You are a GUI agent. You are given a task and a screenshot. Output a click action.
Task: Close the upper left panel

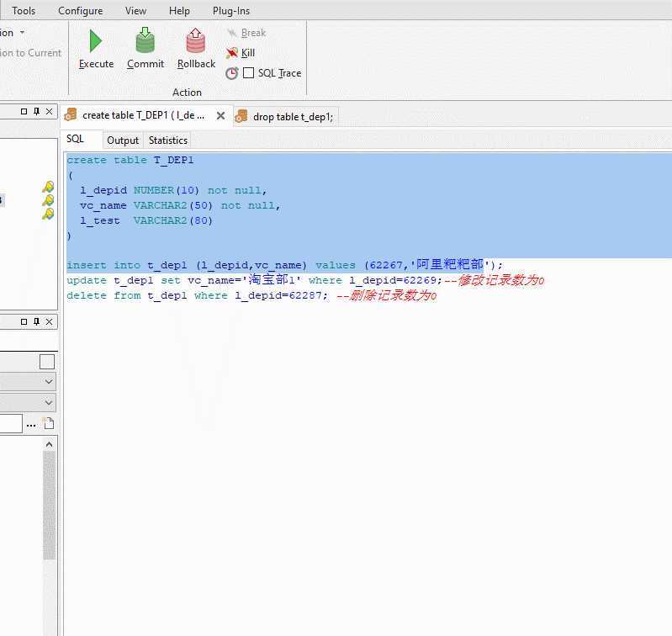[50, 111]
